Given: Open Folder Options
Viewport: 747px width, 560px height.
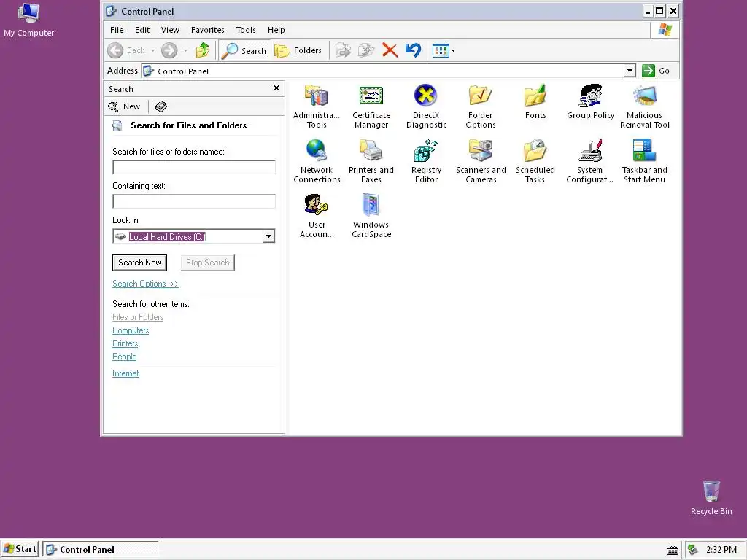Looking at the screenshot, I should [480, 106].
